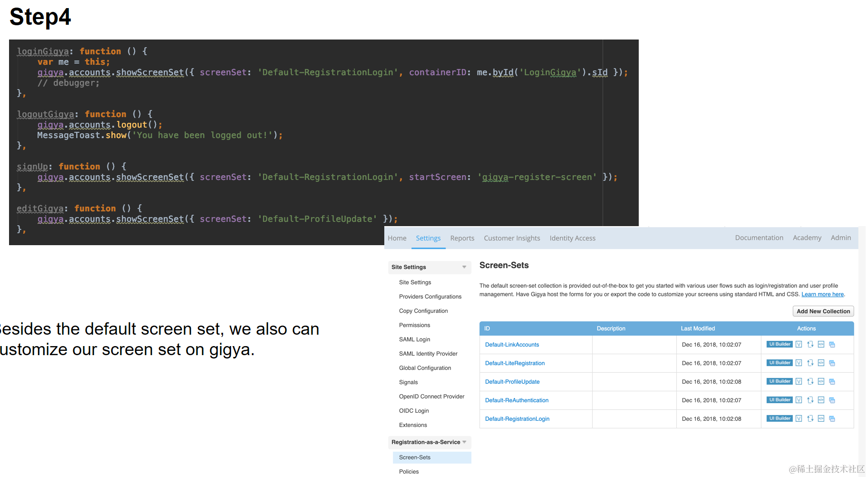868x477 pixels.
Task: Click the swap arrows icon for Default-RegistrationLogin
Action: [x=810, y=418]
